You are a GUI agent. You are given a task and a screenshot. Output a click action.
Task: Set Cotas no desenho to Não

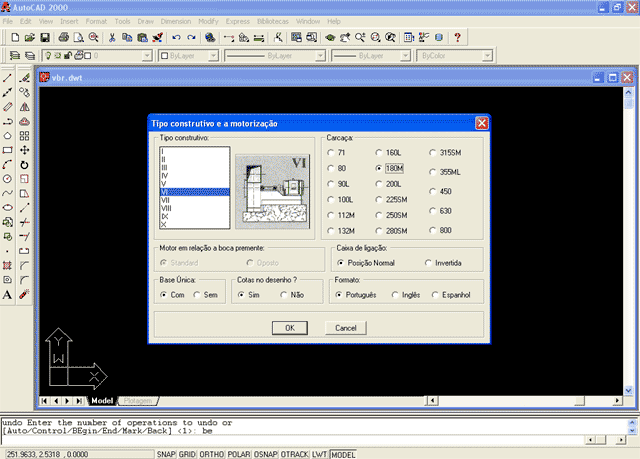tap(284, 295)
